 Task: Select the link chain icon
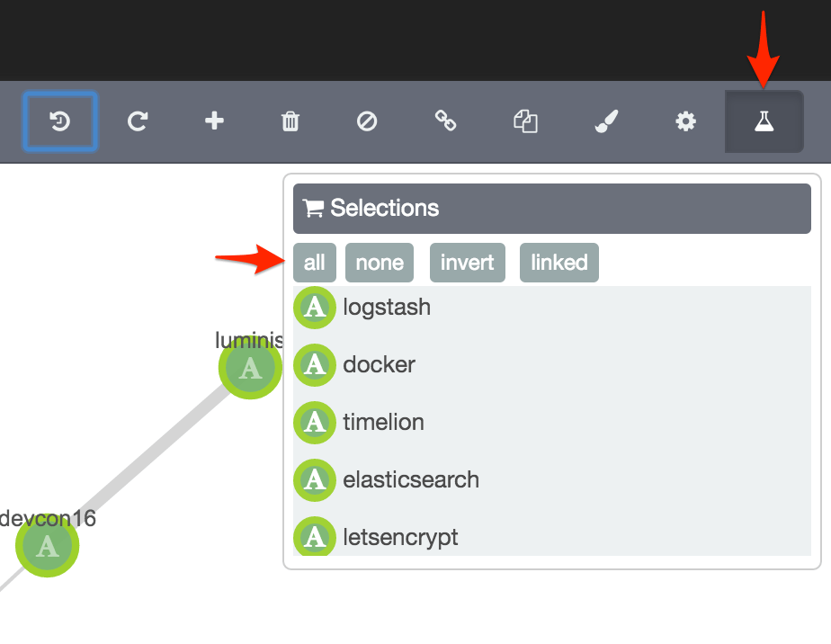point(446,121)
